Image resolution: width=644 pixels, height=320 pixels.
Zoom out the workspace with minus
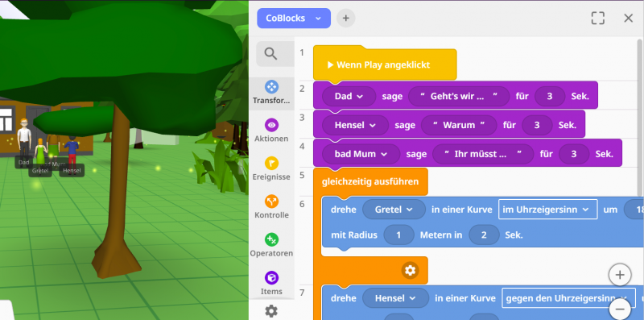pyautogui.click(x=620, y=309)
